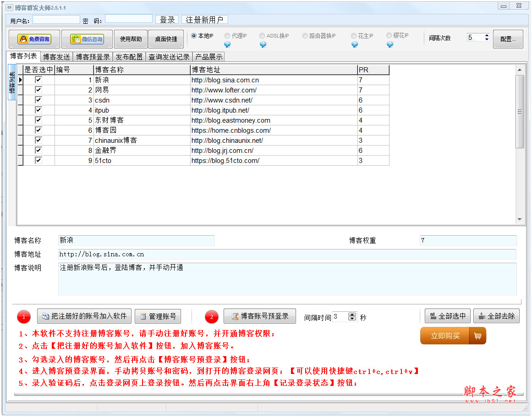532x417 pixels.
Task: Open the 配置... button
Action: click(508, 39)
